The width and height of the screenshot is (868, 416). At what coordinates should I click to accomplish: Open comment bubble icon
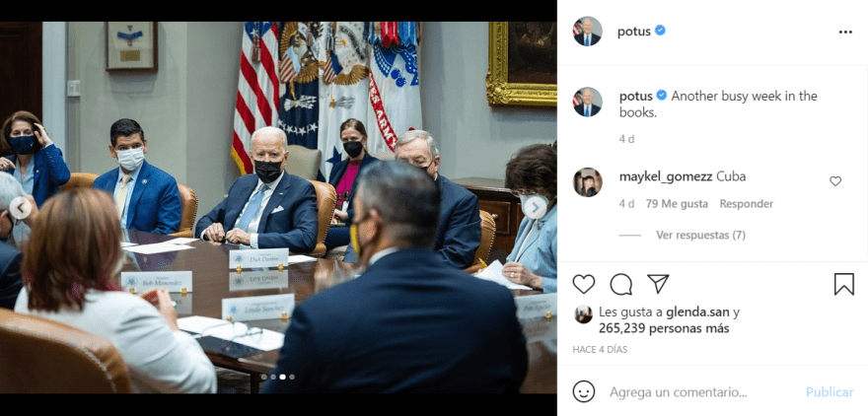621,284
